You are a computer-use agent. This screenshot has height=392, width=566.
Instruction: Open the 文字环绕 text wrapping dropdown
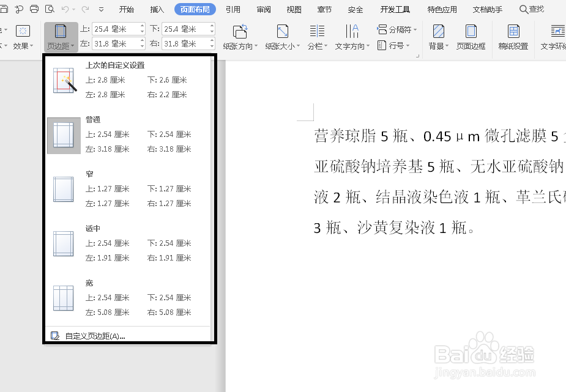pos(553,37)
